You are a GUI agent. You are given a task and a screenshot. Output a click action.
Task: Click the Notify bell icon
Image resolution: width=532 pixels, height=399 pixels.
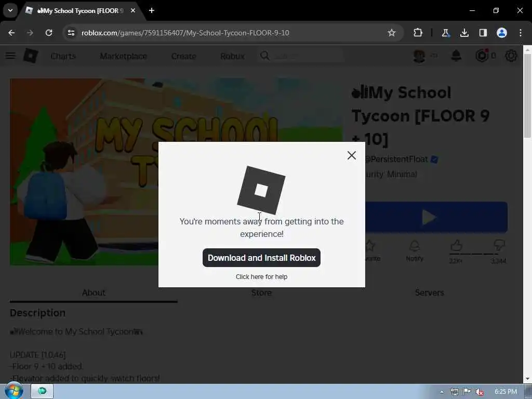(415, 246)
